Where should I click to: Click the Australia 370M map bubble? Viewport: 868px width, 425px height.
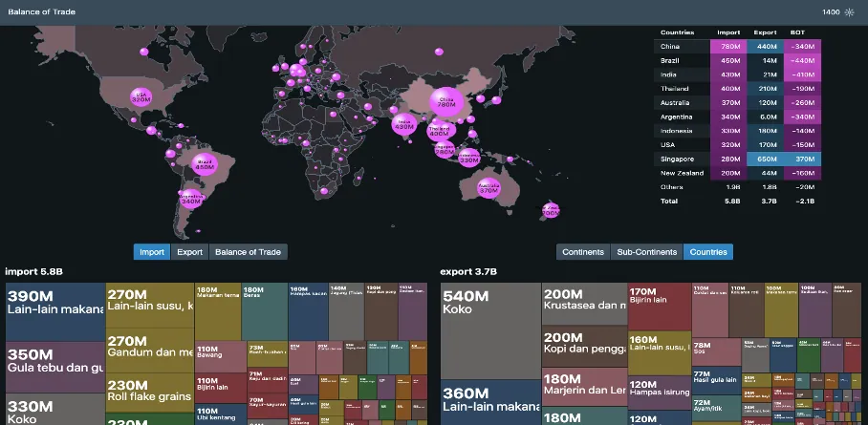point(488,188)
